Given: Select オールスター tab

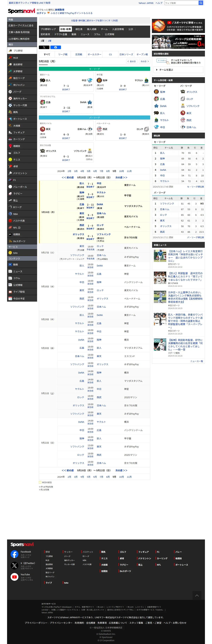Looking at the screenshot, I should [95, 54].
